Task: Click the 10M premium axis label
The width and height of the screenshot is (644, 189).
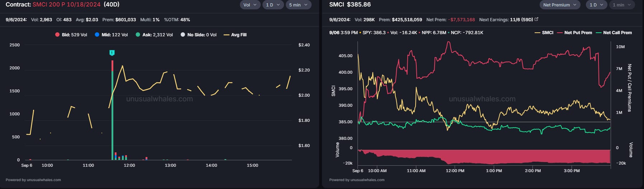Action: pos(620,47)
